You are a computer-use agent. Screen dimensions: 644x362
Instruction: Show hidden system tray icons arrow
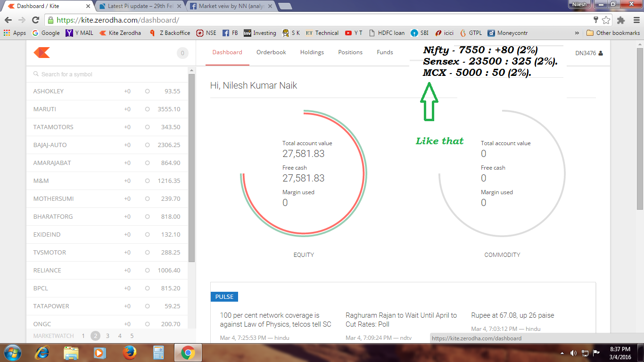coord(562,353)
